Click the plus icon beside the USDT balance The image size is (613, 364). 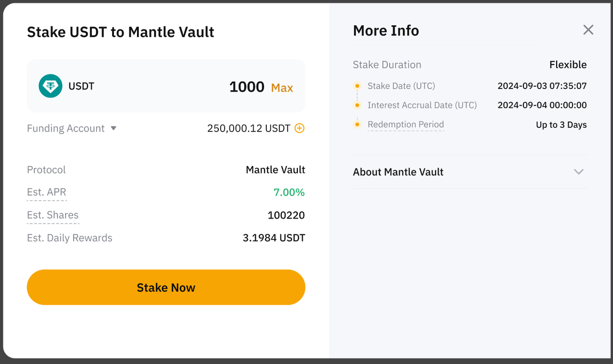coord(300,128)
